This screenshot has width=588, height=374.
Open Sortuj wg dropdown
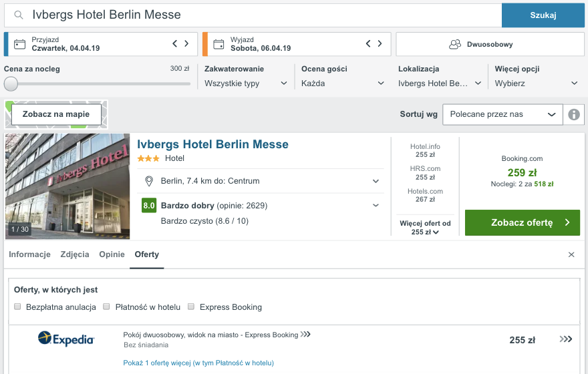point(502,114)
